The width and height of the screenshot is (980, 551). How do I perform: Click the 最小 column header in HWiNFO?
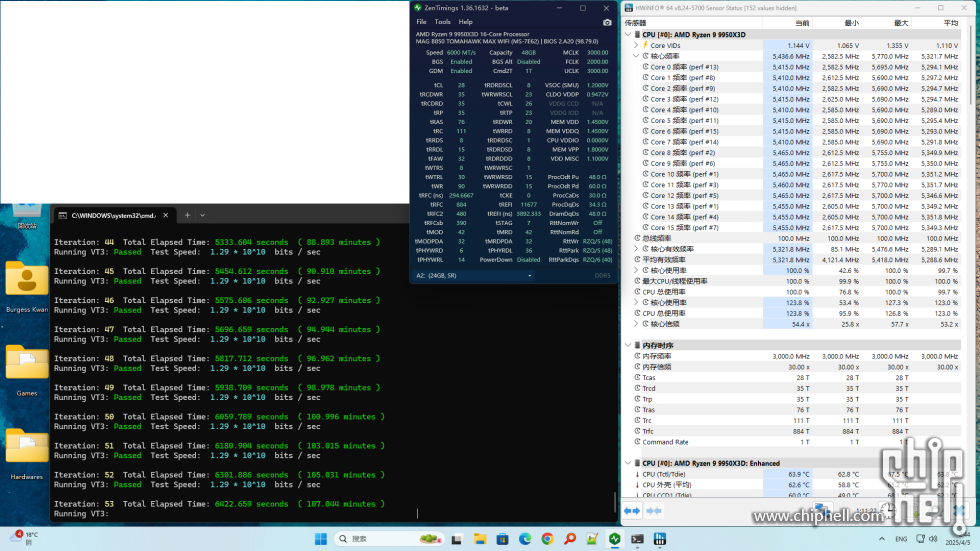coord(851,23)
